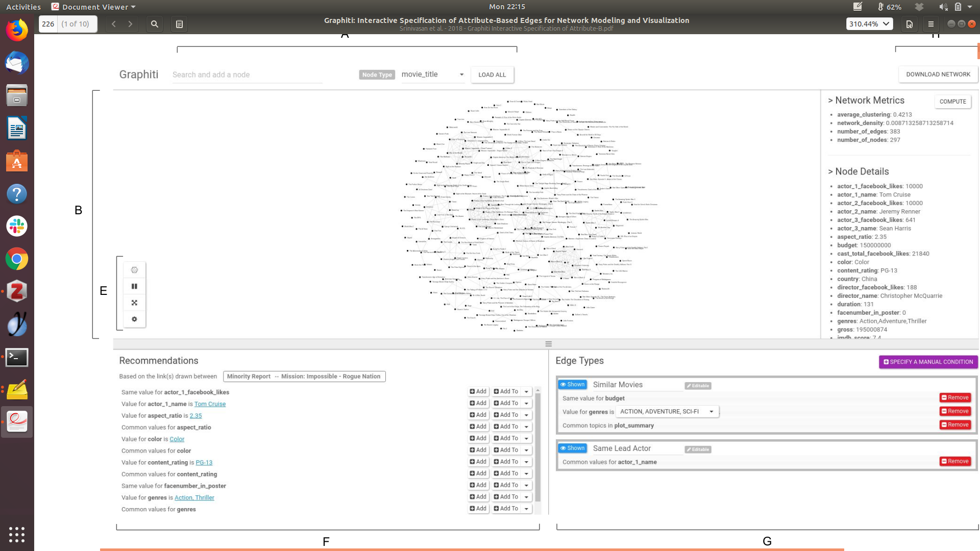The image size is (980, 551).
Task: Click the Tom Cruise value link
Action: (x=210, y=404)
